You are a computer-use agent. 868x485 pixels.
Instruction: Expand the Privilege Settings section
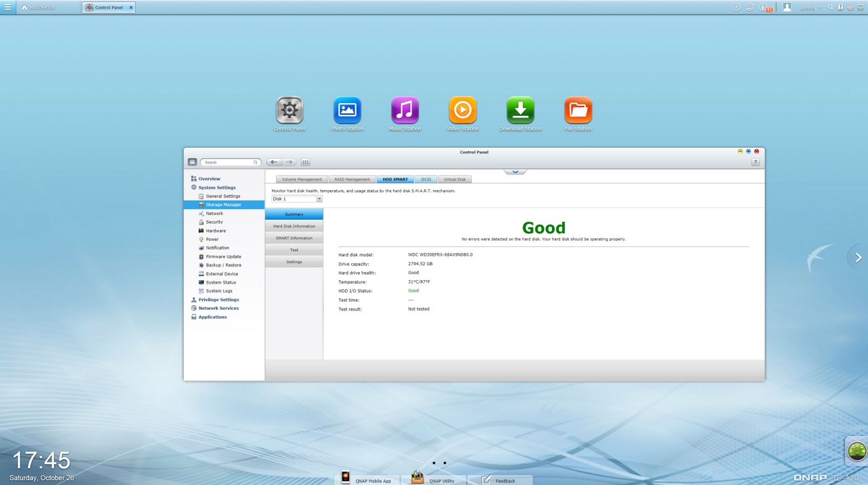[x=215, y=300]
